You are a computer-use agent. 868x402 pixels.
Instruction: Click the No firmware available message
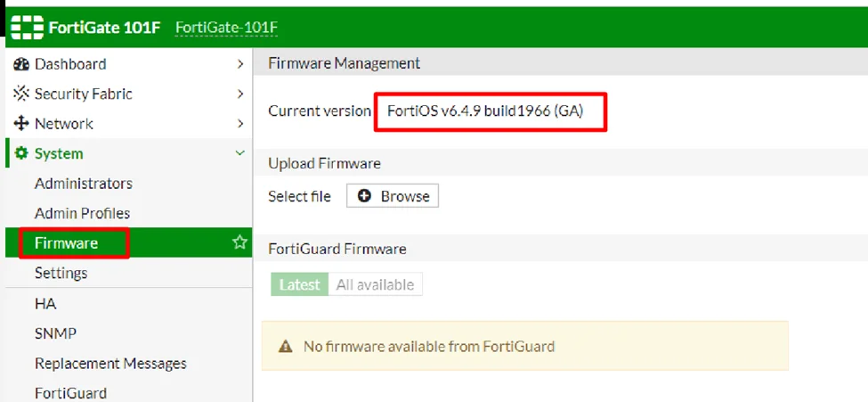(x=429, y=347)
